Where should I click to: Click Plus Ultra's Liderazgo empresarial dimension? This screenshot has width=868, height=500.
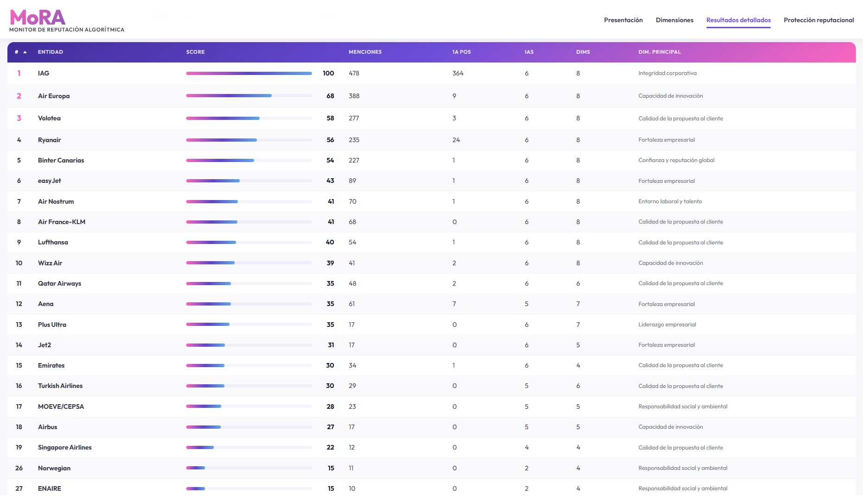point(667,325)
